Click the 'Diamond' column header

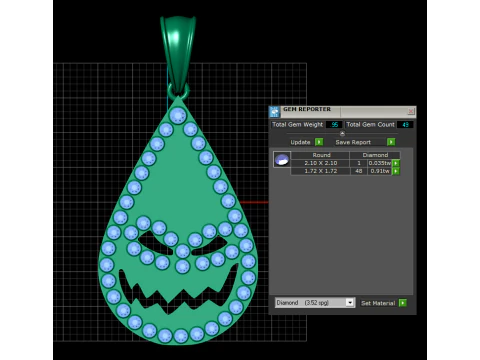pyautogui.click(x=375, y=155)
